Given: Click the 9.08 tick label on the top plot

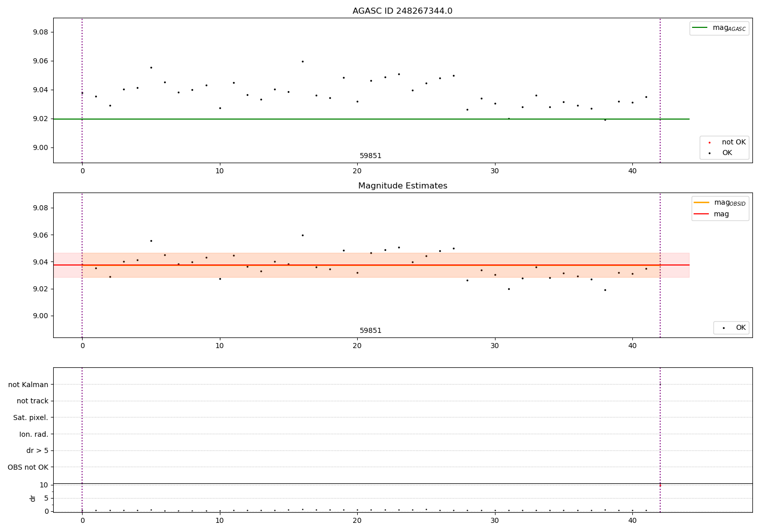Looking at the screenshot, I should [40, 32].
